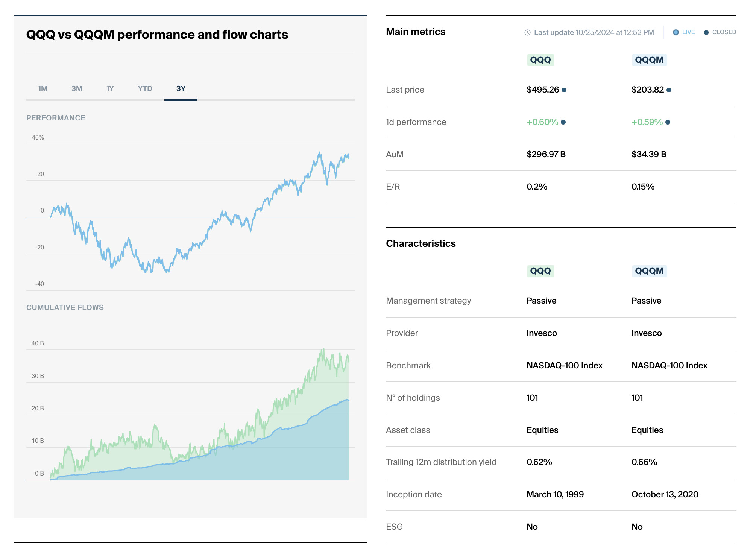Open Invesco provider link under QQQM

647,333
